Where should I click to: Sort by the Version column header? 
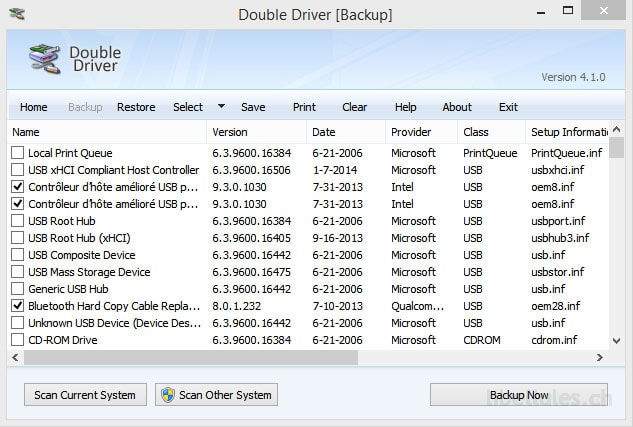[256, 132]
